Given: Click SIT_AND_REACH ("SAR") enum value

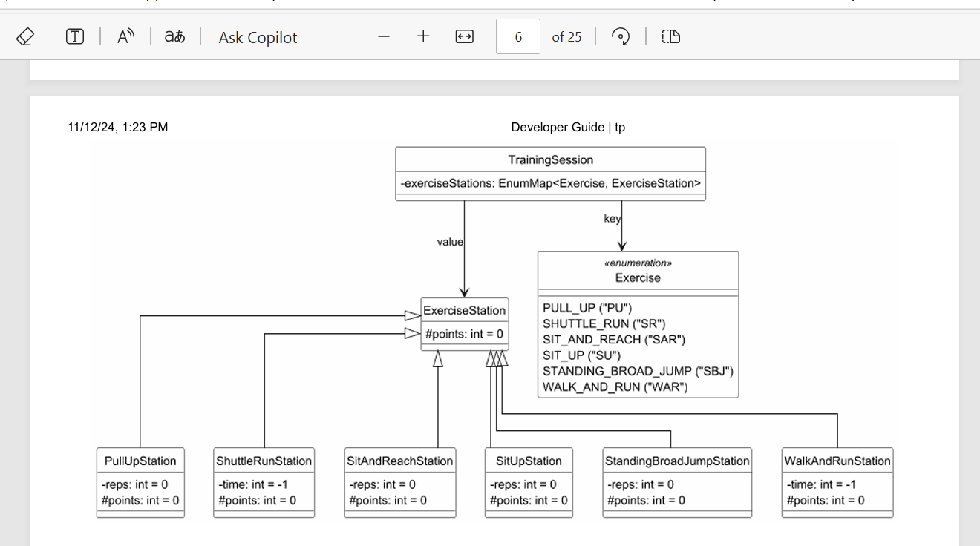Looking at the screenshot, I should 614,340.
